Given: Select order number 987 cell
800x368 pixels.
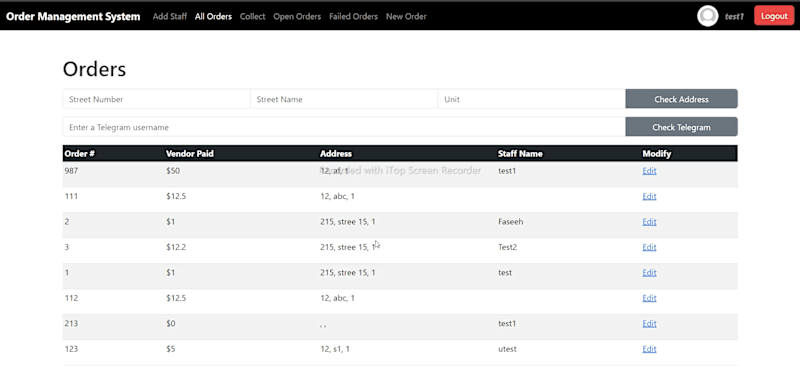Looking at the screenshot, I should coord(71,171).
